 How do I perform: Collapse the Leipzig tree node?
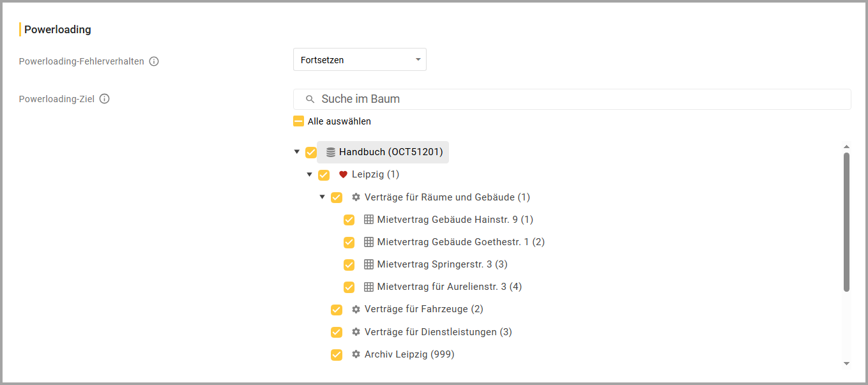(x=309, y=174)
